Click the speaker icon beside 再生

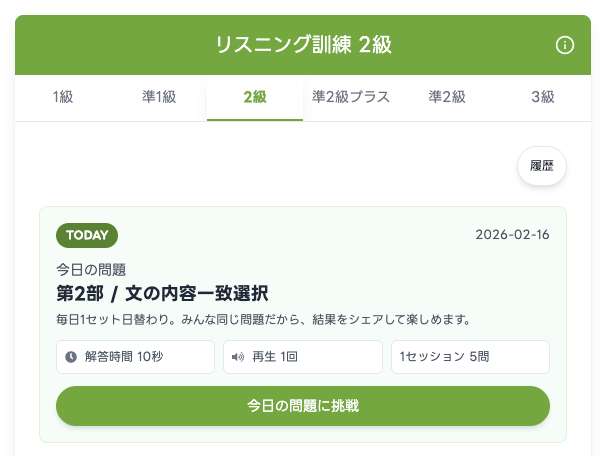tap(238, 357)
